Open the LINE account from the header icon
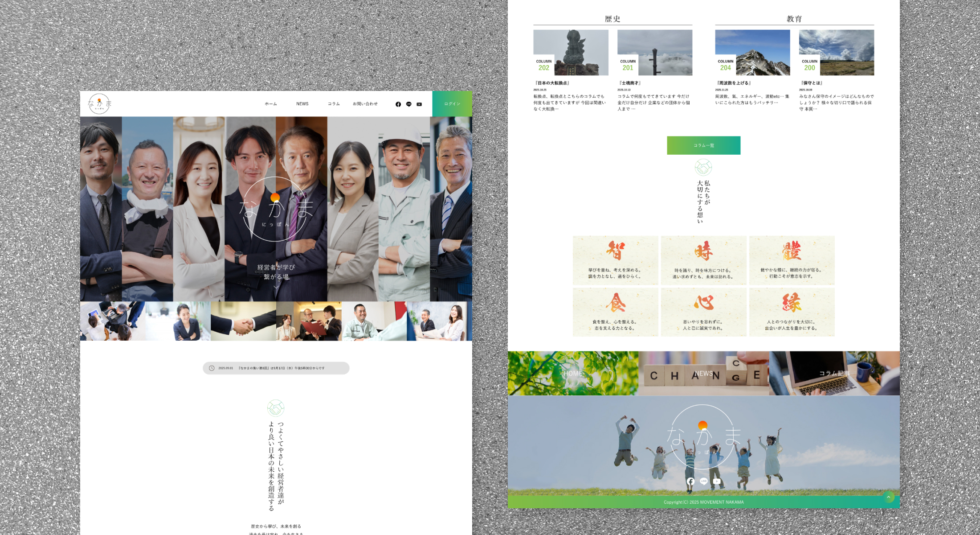 point(408,104)
